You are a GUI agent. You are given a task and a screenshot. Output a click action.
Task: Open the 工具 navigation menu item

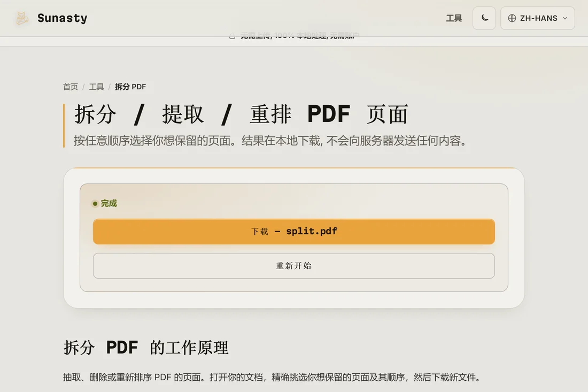(454, 18)
